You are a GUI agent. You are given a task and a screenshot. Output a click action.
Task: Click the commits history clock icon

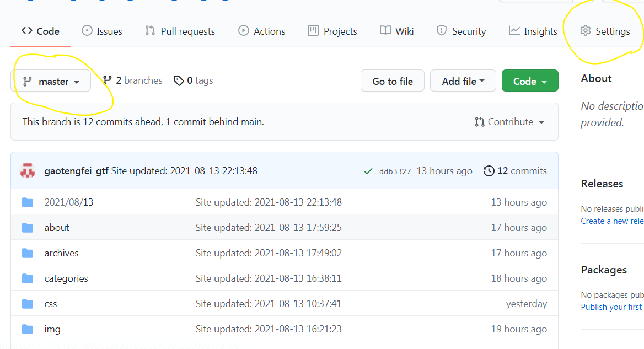click(x=489, y=171)
